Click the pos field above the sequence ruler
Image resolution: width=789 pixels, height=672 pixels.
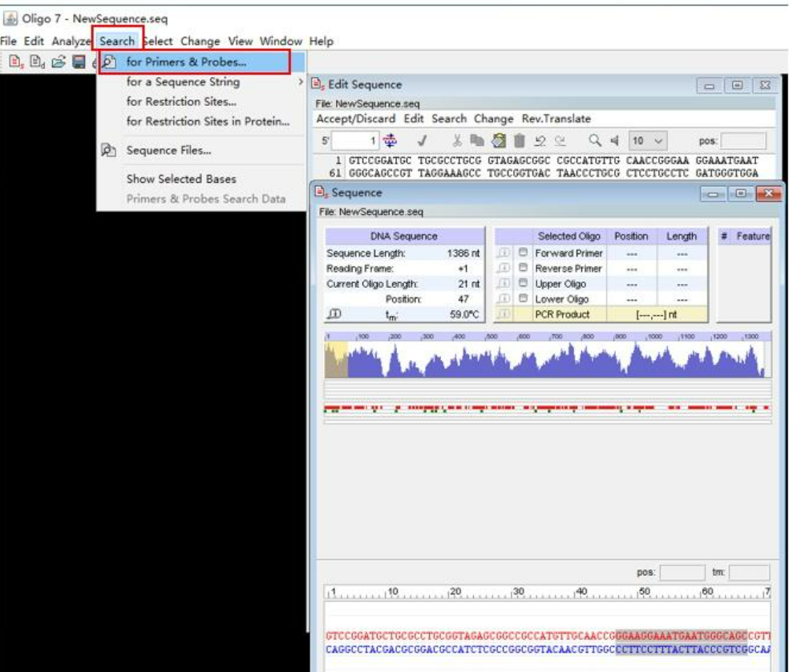click(682, 573)
